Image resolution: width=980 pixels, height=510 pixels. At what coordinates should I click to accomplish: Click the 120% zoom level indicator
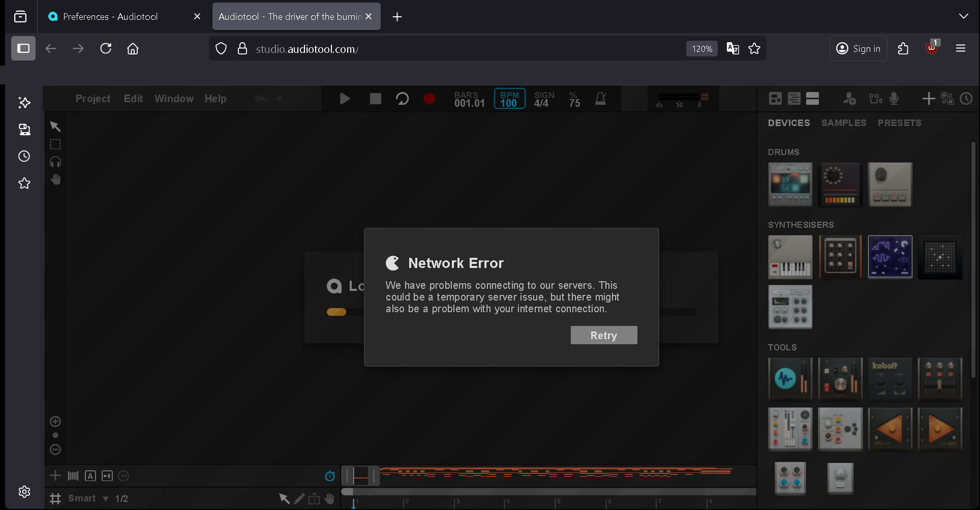pyautogui.click(x=702, y=49)
